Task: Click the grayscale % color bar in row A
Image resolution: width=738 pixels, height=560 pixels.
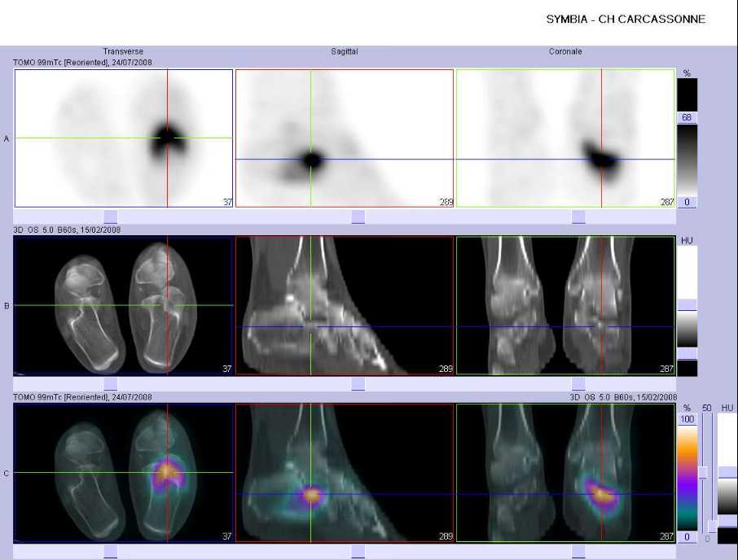Action: [x=687, y=160]
